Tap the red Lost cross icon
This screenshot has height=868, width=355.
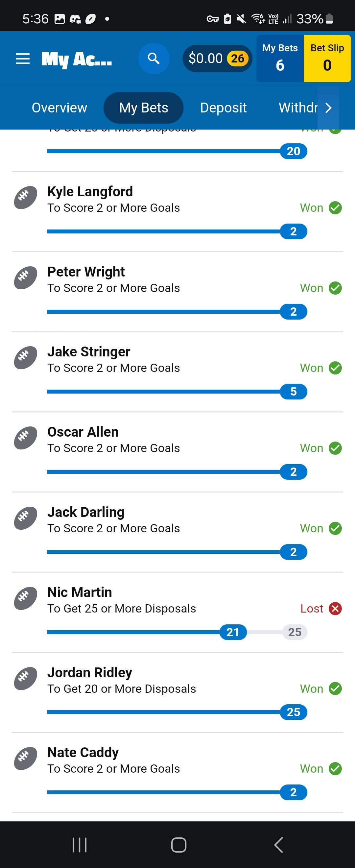point(335,609)
